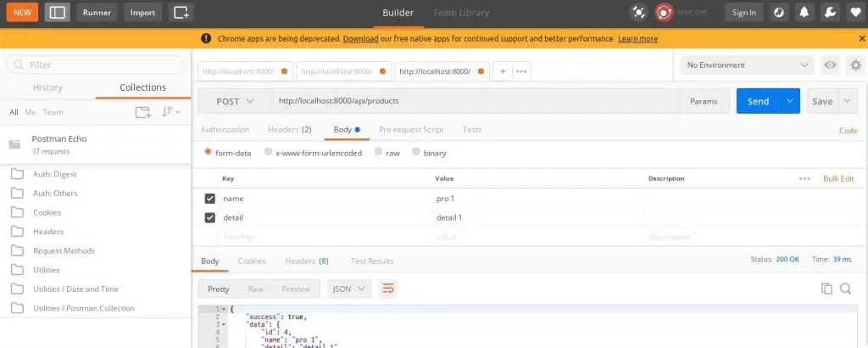Screen dimensions: 868x348
Task: Select form-data body type
Action: coord(209,152)
